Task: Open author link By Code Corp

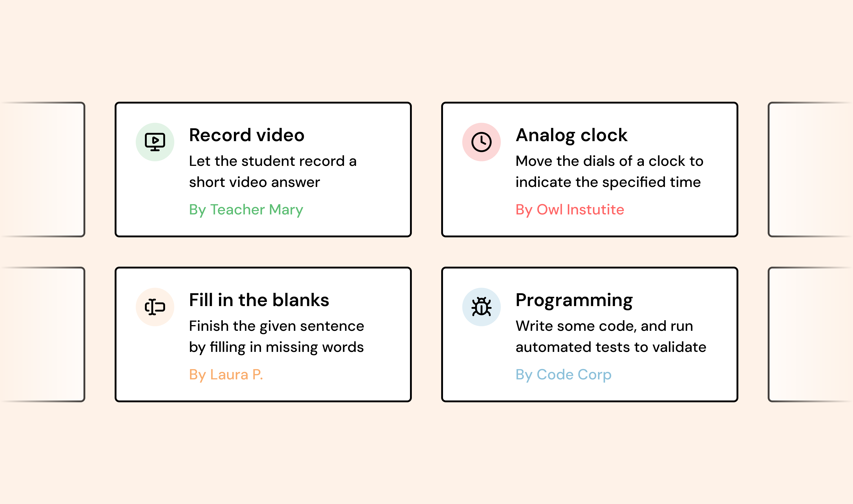Action: point(563,375)
